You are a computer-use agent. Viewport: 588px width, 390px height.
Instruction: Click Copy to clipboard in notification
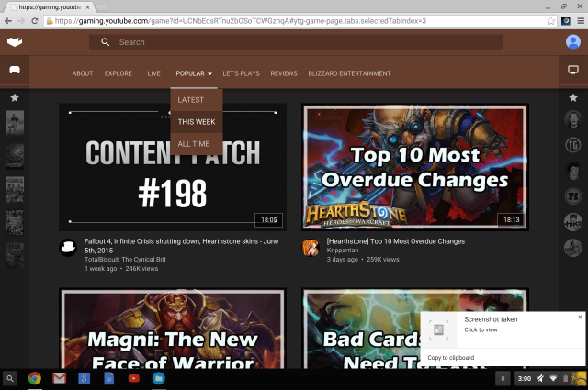click(451, 357)
